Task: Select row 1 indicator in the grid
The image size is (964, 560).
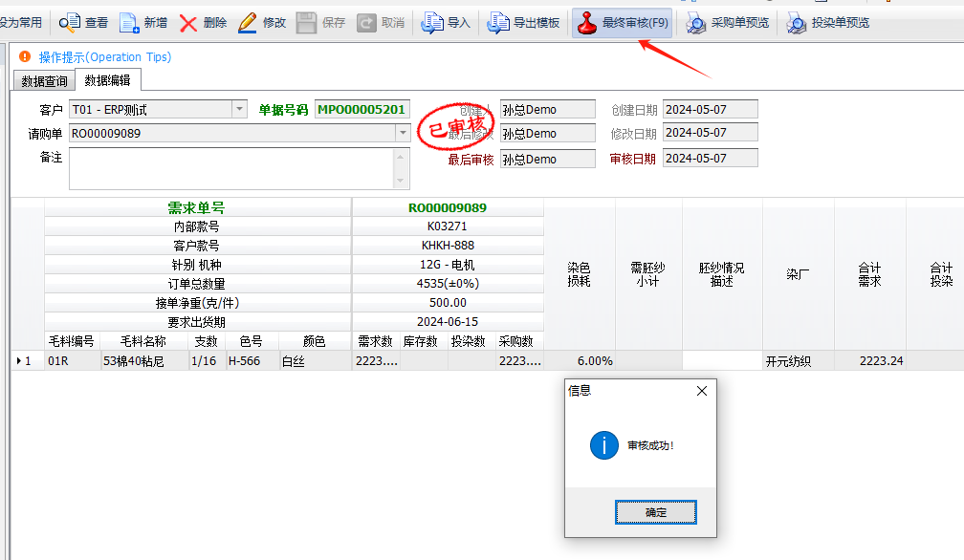Action: 28,361
